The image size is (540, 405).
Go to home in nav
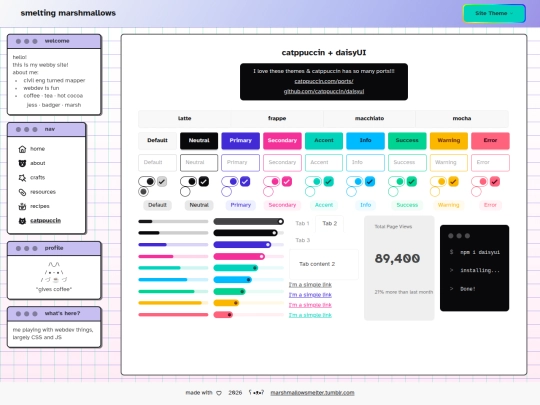click(38, 149)
